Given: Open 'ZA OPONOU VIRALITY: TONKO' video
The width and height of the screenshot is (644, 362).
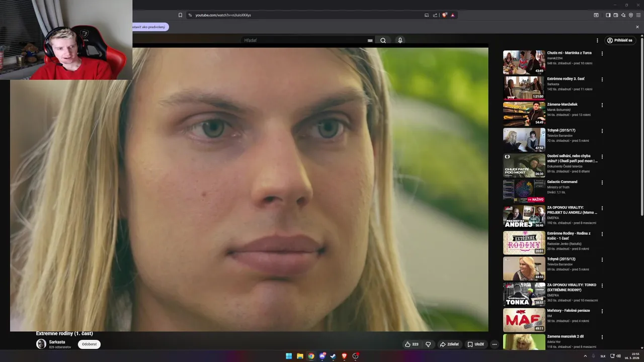Looking at the screenshot, I should click(x=524, y=294).
